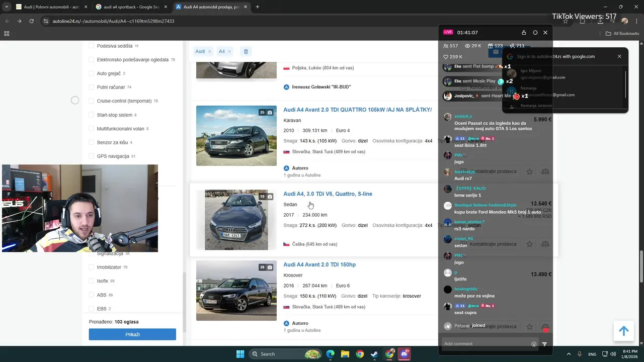Go back to previous page in Chrome
This screenshot has height=362, width=644.
(x=7, y=21)
